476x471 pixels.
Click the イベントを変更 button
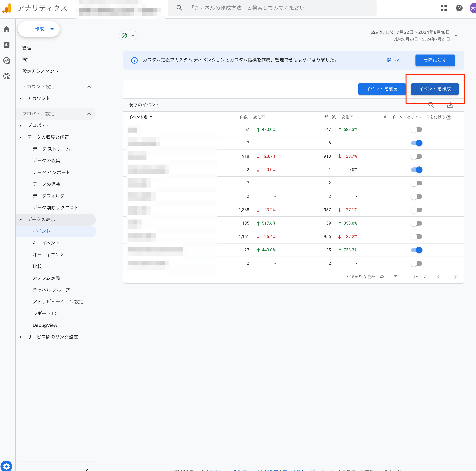[382, 89]
